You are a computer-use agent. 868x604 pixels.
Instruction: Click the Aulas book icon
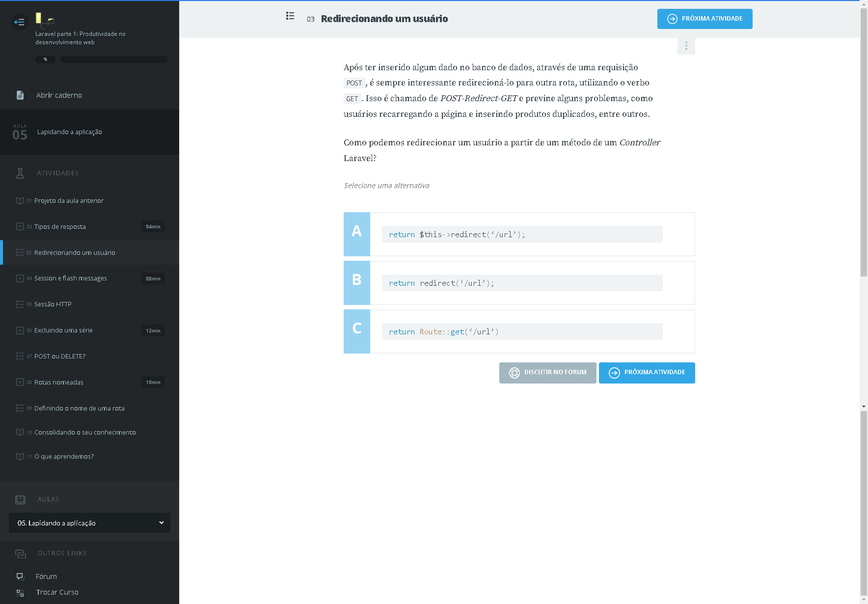pyautogui.click(x=20, y=499)
